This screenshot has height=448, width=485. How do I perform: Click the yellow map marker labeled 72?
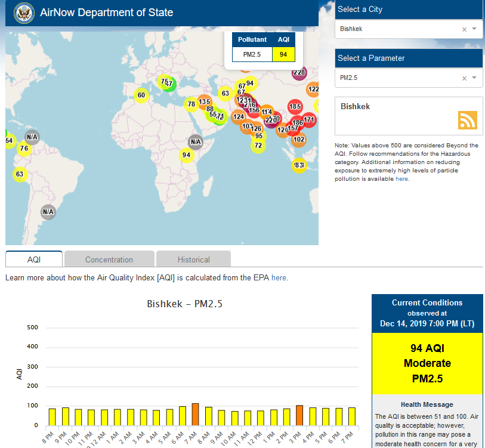[x=258, y=146]
